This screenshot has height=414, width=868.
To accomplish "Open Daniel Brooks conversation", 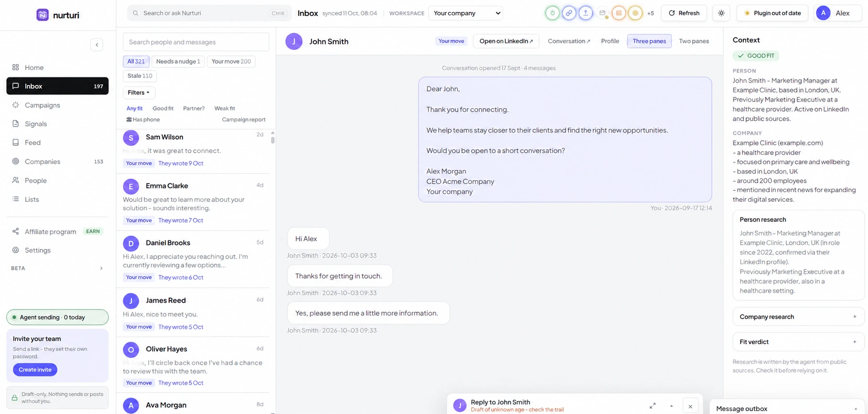I will [194, 260].
